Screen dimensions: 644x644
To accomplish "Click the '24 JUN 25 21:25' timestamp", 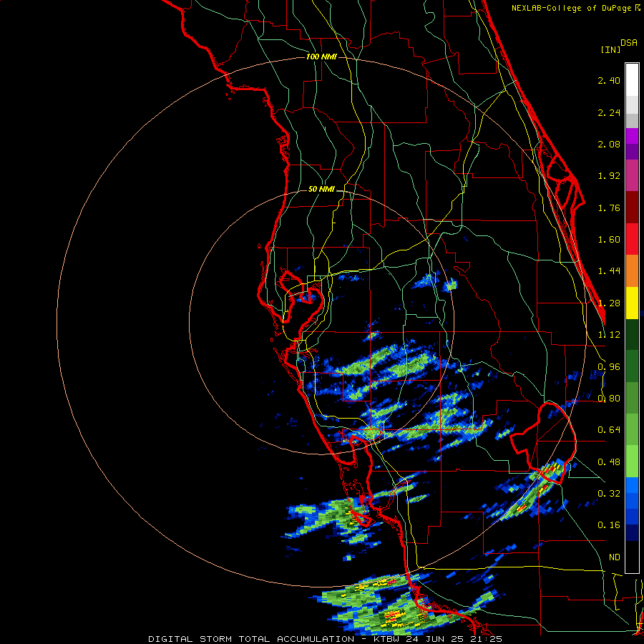I will point(454,639).
